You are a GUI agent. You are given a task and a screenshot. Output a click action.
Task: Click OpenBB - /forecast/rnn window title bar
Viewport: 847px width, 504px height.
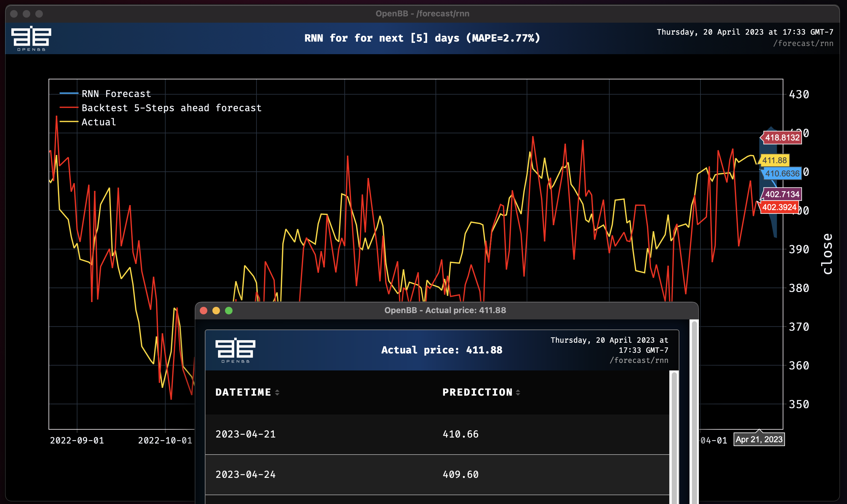(x=422, y=14)
